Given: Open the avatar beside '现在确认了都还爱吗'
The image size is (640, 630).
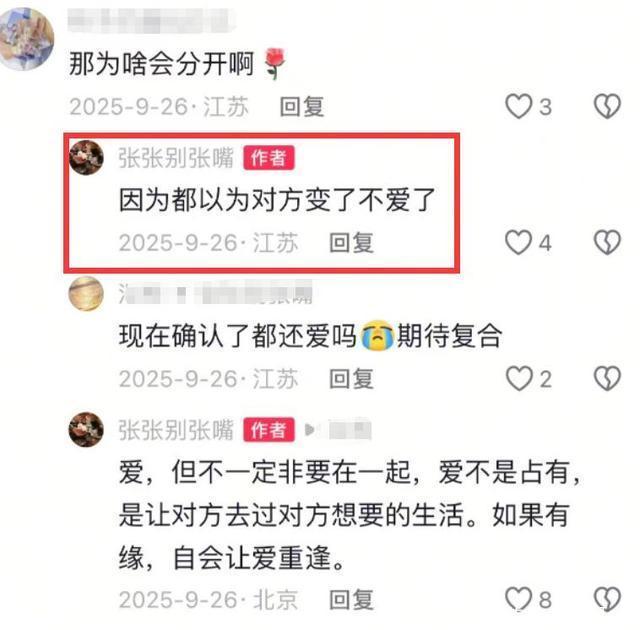Looking at the screenshot, I should tap(86, 293).
